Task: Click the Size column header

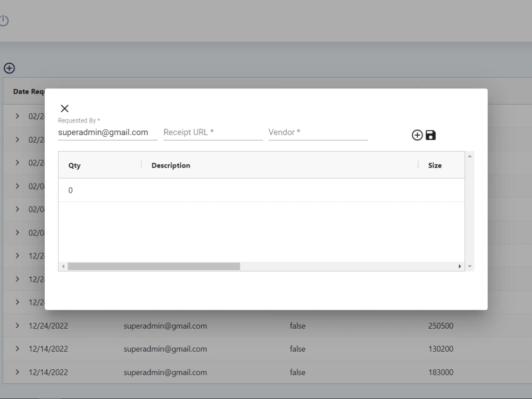Action: tap(435, 165)
